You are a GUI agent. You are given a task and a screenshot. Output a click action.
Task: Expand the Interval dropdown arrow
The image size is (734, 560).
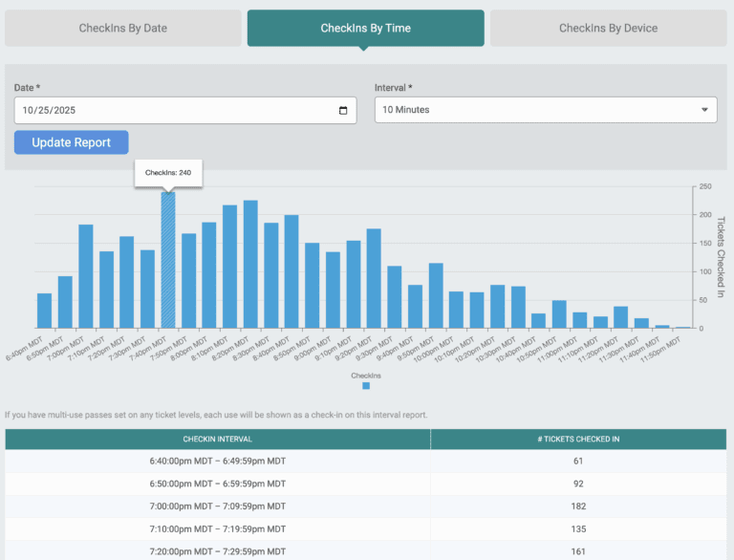coord(705,110)
